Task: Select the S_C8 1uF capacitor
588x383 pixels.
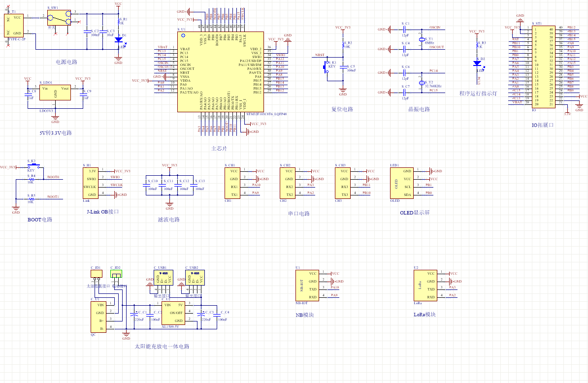Action: tap(28, 95)
